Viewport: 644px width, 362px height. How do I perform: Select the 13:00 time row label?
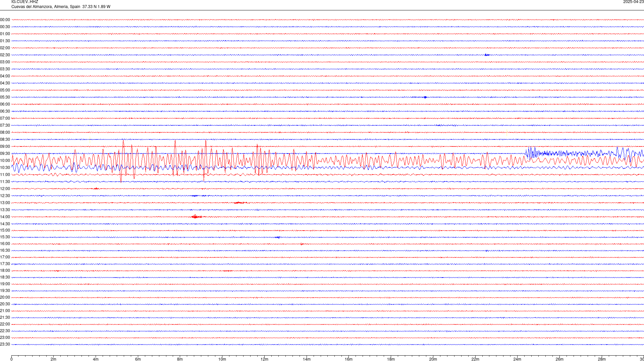(x=5, y=203)
